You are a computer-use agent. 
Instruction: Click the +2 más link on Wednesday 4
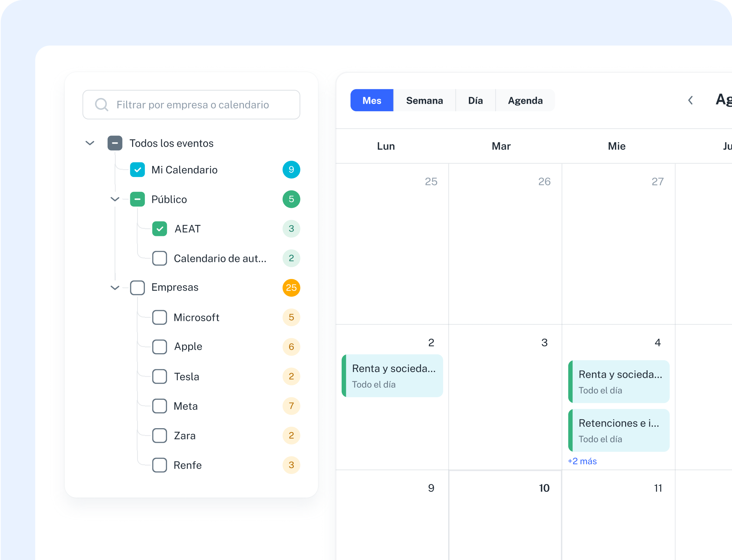[x=582, y=461]
